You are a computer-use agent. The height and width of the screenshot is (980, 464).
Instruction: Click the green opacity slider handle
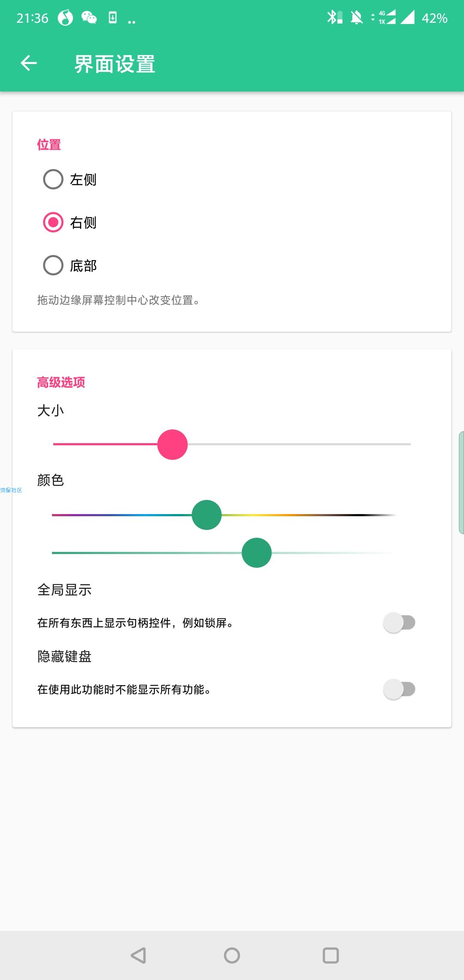pyautogui.click(x=256, y=553)
